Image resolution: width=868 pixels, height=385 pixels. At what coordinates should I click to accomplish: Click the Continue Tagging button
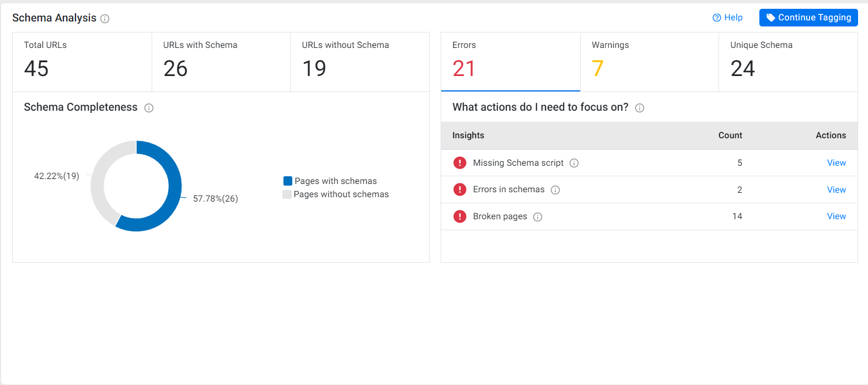pyautogui.click(x=808, y=18)
